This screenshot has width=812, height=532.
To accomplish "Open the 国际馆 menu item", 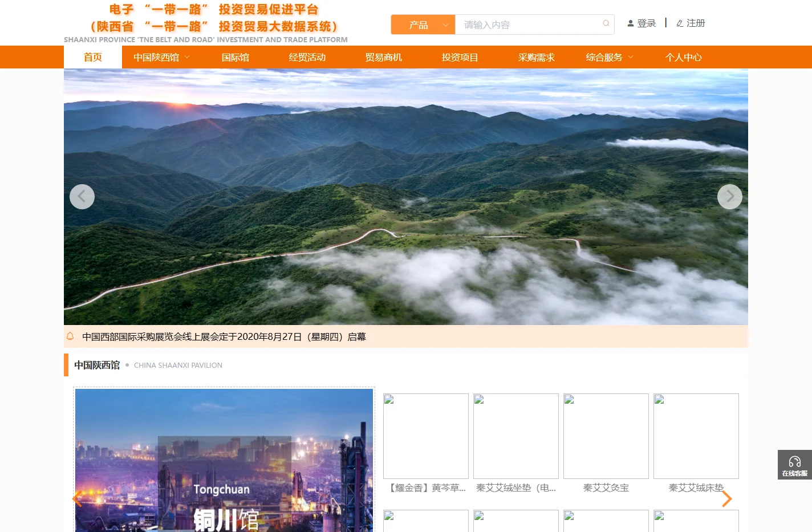I will pyautogui.click(x=236, y=57).
